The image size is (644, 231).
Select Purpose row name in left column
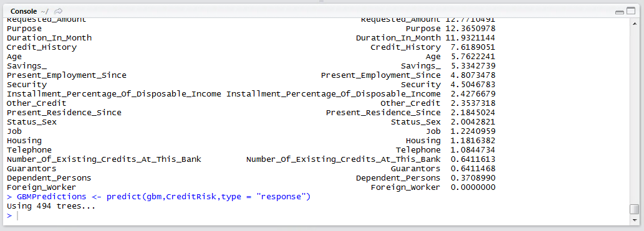click(x=24, y=29)
